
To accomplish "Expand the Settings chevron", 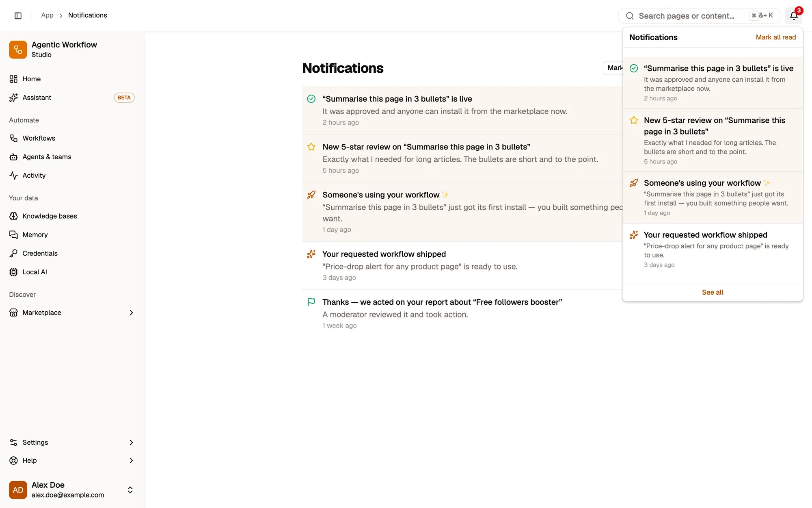I will coord(131,443).
